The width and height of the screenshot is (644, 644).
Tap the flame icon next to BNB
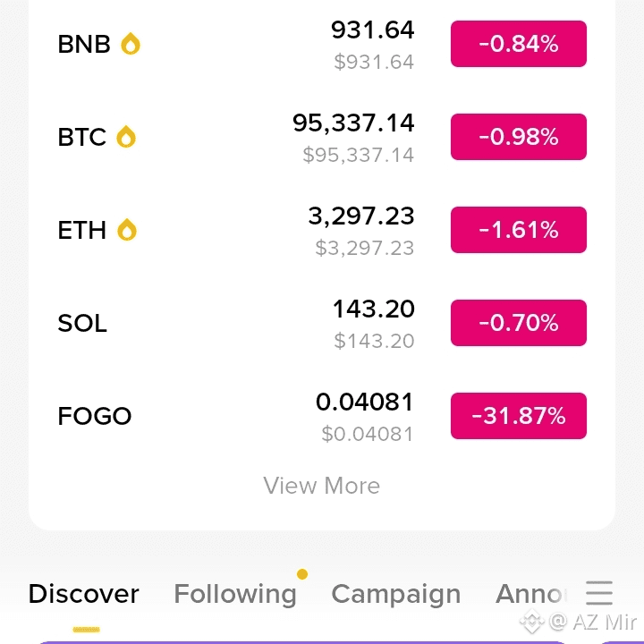131,44
